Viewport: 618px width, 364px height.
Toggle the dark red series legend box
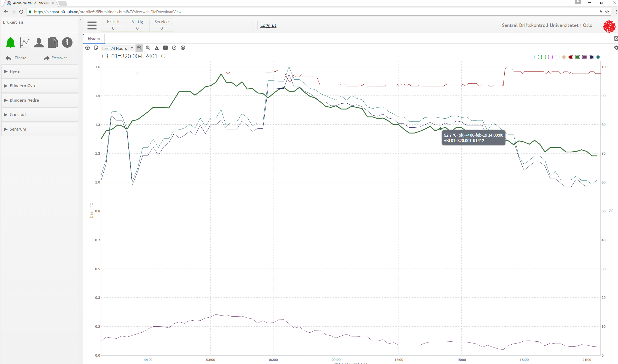coord(571,57)
